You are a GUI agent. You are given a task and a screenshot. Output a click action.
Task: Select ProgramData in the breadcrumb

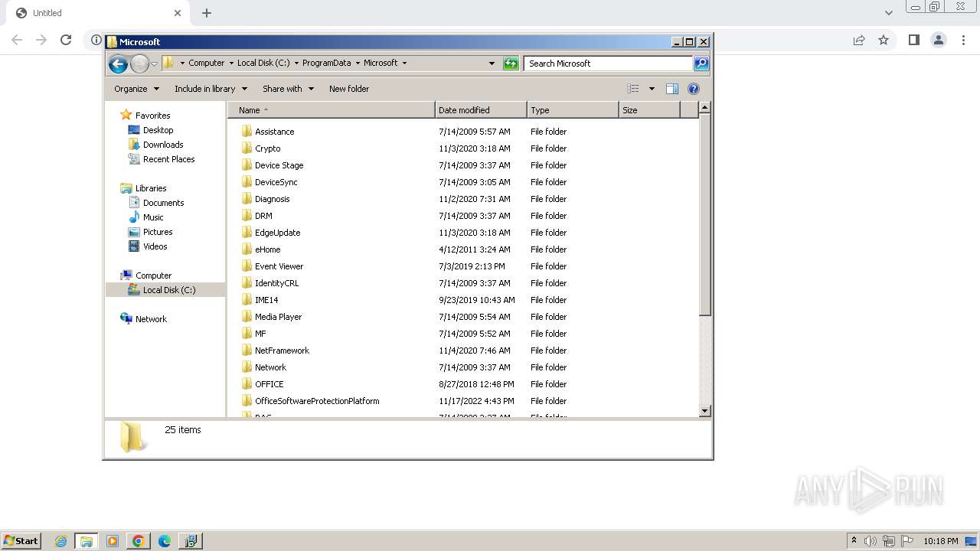tap(326, 64)
